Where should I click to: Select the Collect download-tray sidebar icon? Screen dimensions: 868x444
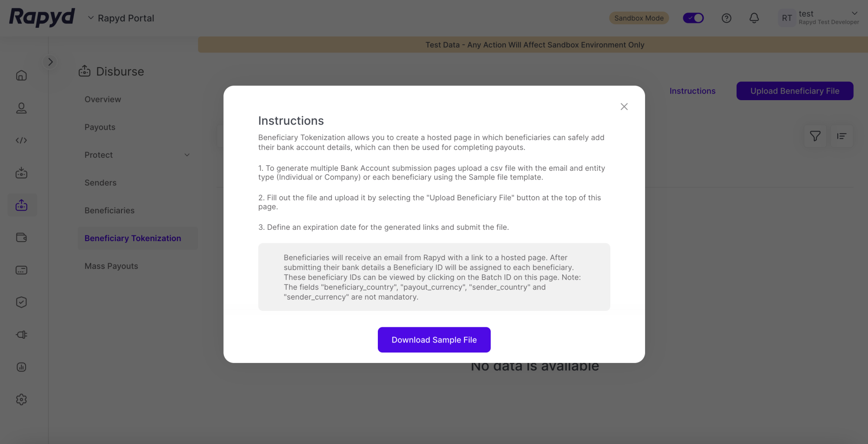click(x=21, y=173)
